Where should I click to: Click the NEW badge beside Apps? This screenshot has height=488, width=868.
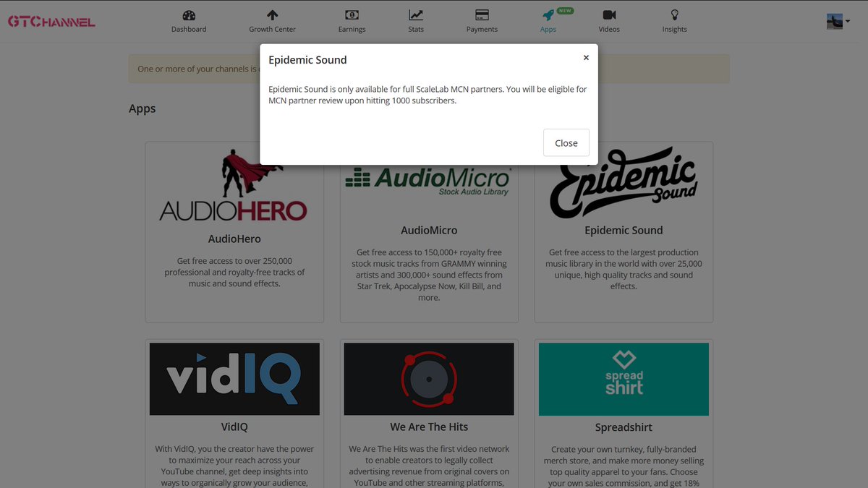click(566, 11)
